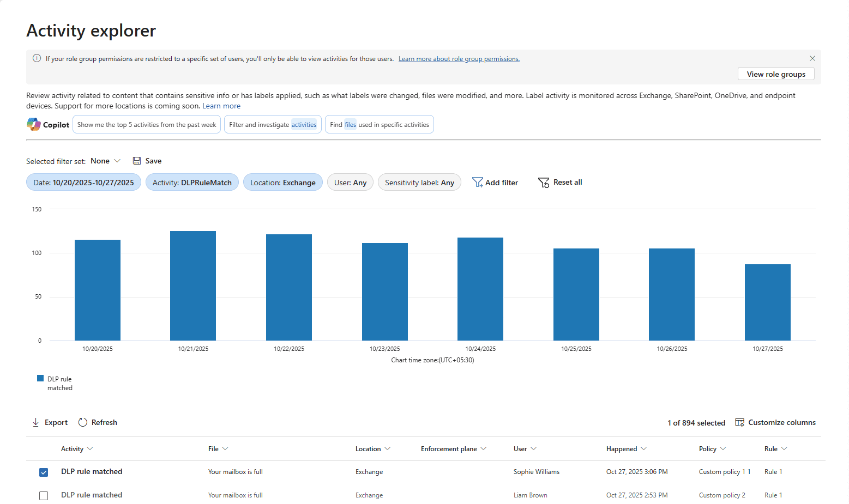
Task: Click the Copilot icon
Action: pyautogui.click(x=33, y=124)
